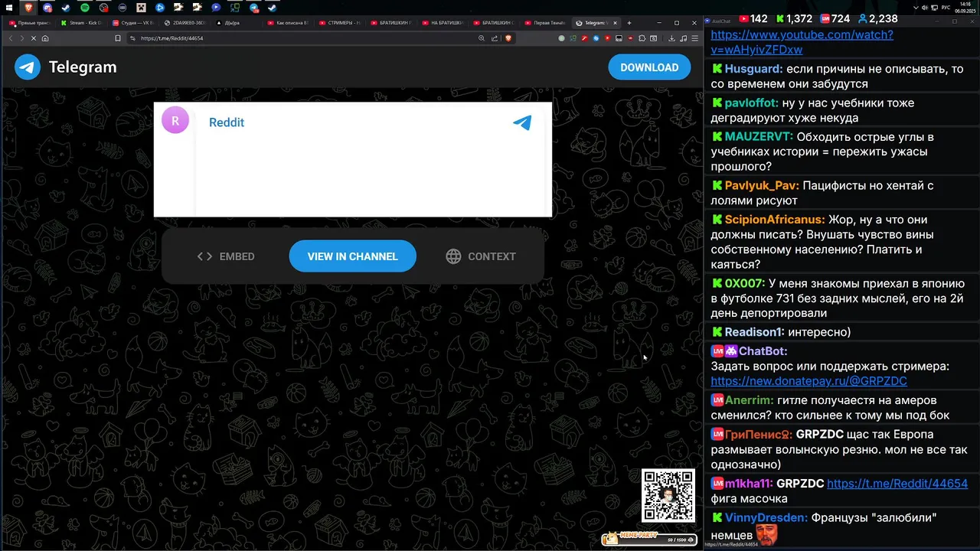Open browser downloads icon
This screenshot has height=551, width=980.
pos(671,38)
